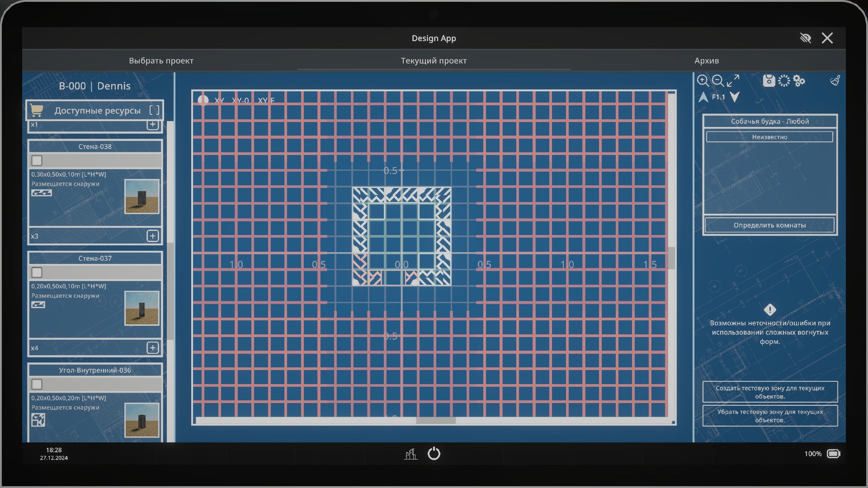
Task: Tick the checkbox for Стена-038
Action: coord(37,160)
